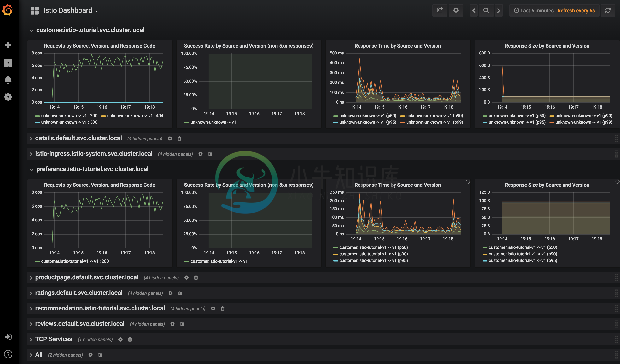Click the Share dashboard icon

pos(440,10)
